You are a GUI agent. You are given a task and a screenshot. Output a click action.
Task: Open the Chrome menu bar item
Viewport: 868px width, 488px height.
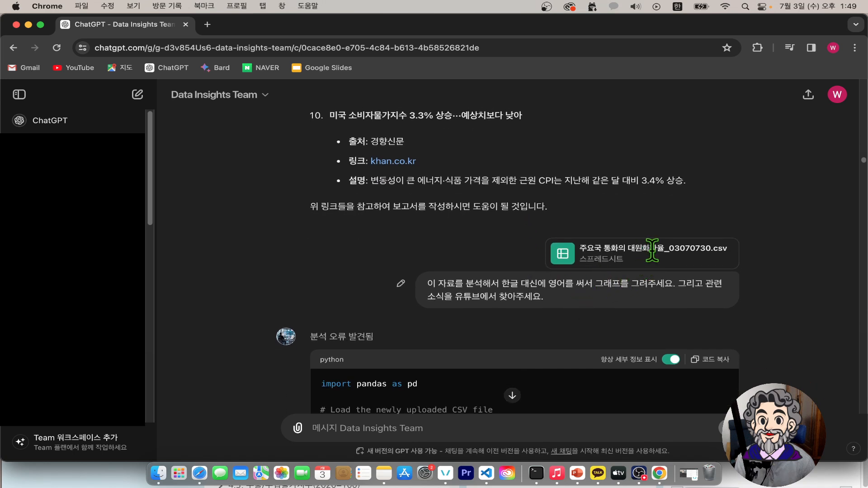click(x=47, y=6)
